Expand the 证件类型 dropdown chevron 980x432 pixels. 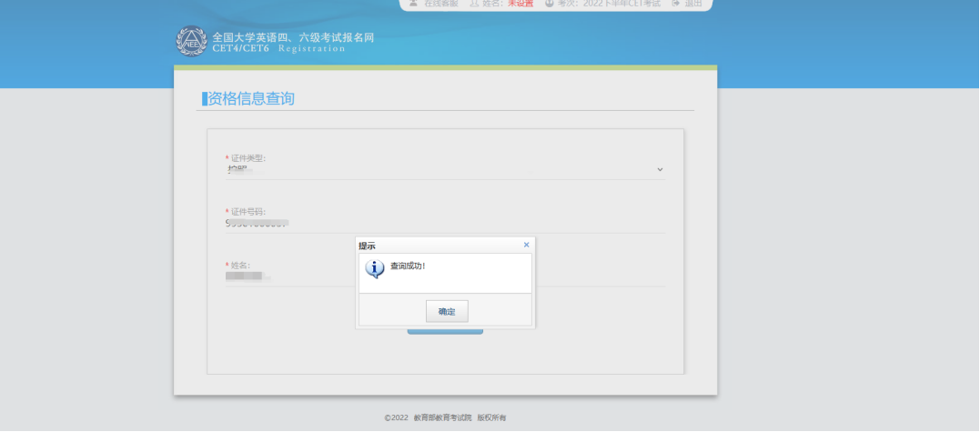[x=660, y=169]
